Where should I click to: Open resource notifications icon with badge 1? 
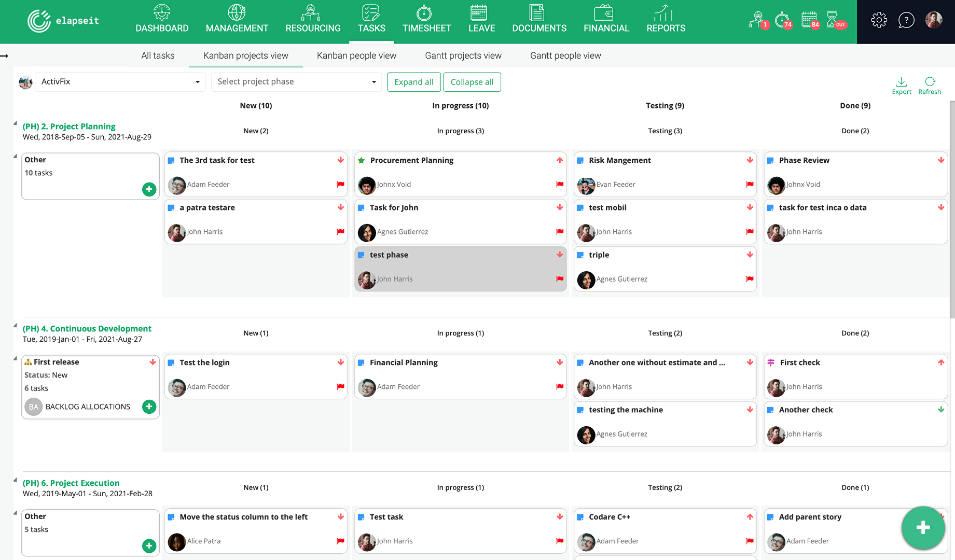coord(758,20)
